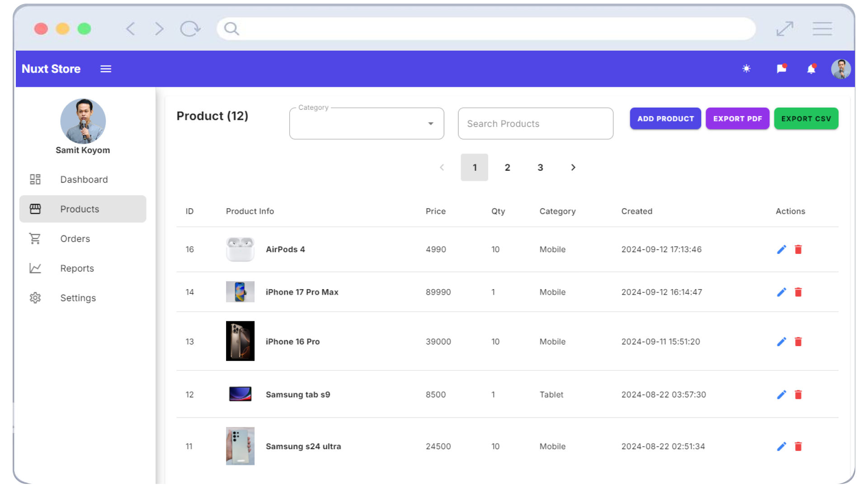Click the ADD PRODUCT button
The width and height of the screenshot is (868, 488).
[x=665, y=118]
